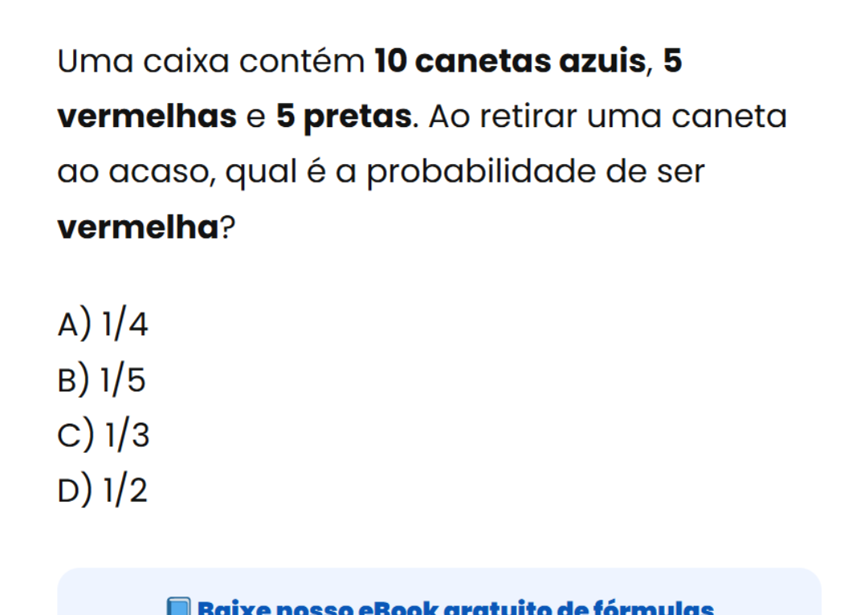Mark answer option D) 1/2
868x615 pixels.
coord(103,490)
